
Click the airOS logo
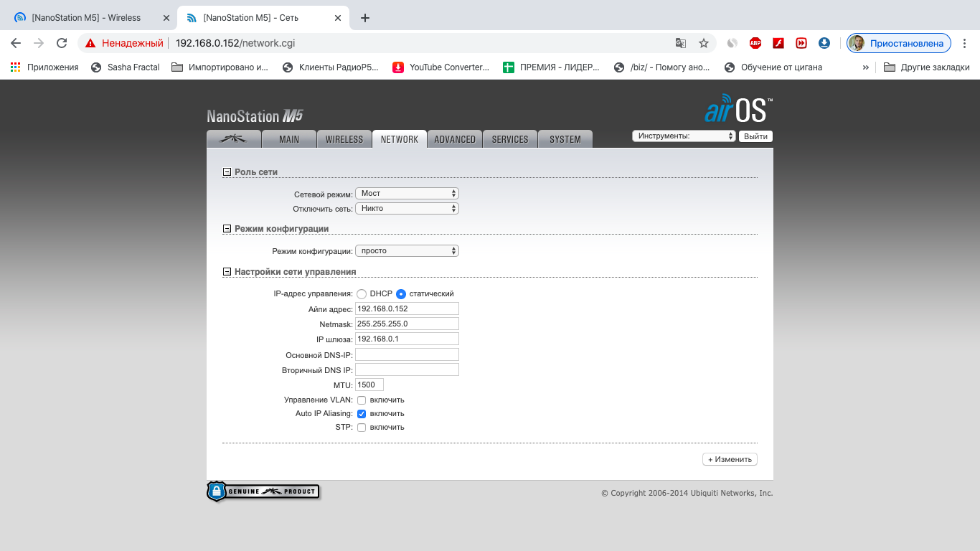(738, 108)
